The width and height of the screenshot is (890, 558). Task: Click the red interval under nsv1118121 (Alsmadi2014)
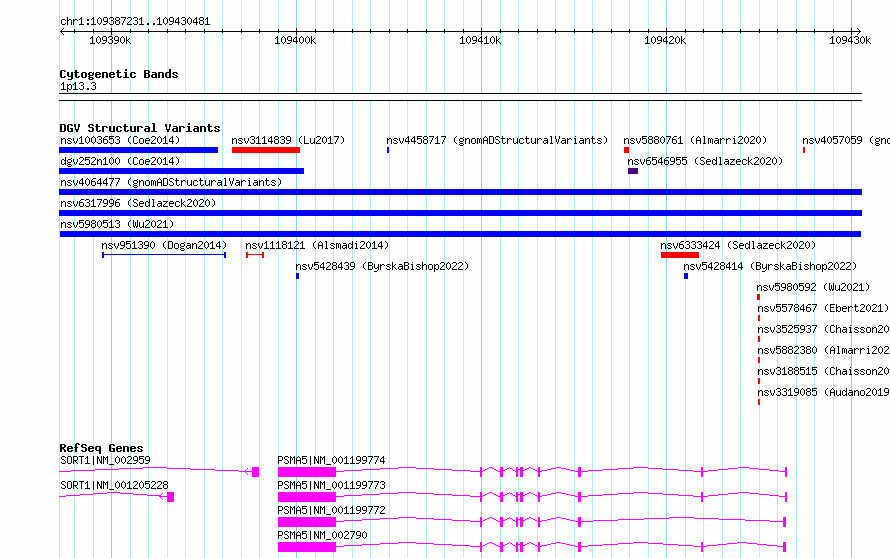click(255, 255)
